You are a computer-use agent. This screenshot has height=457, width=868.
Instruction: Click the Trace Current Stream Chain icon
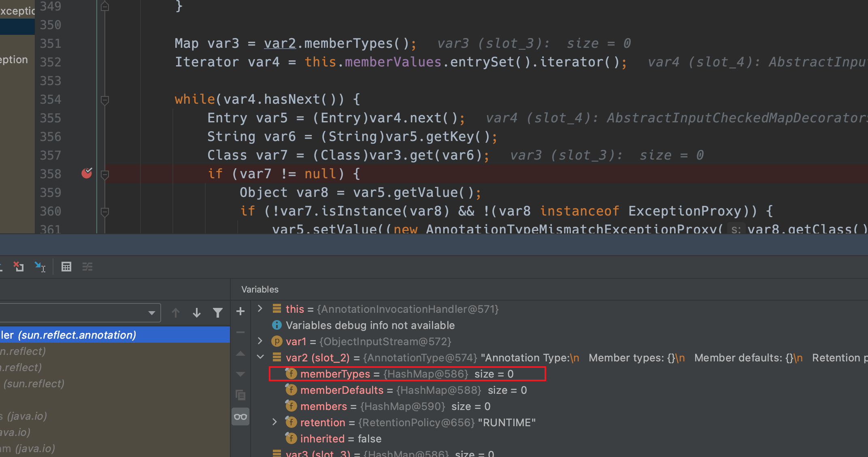tap(87, 267)
